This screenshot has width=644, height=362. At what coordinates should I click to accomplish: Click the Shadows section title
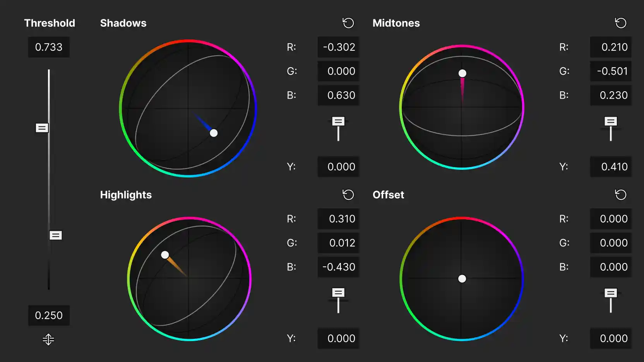click(123, 23)
